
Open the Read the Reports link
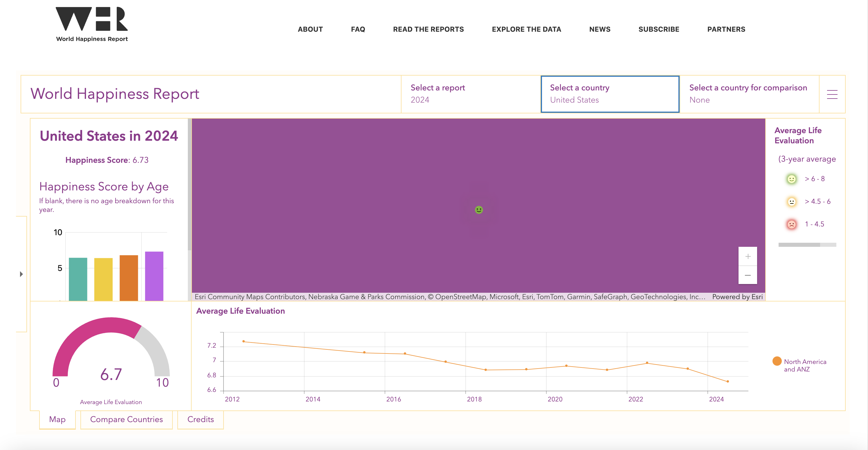click(x=428, y=29)
